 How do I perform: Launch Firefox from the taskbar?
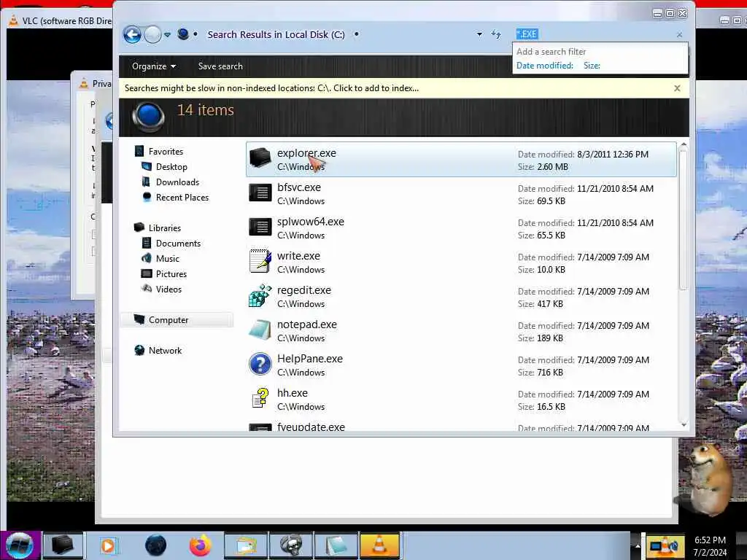pos(200,545)
